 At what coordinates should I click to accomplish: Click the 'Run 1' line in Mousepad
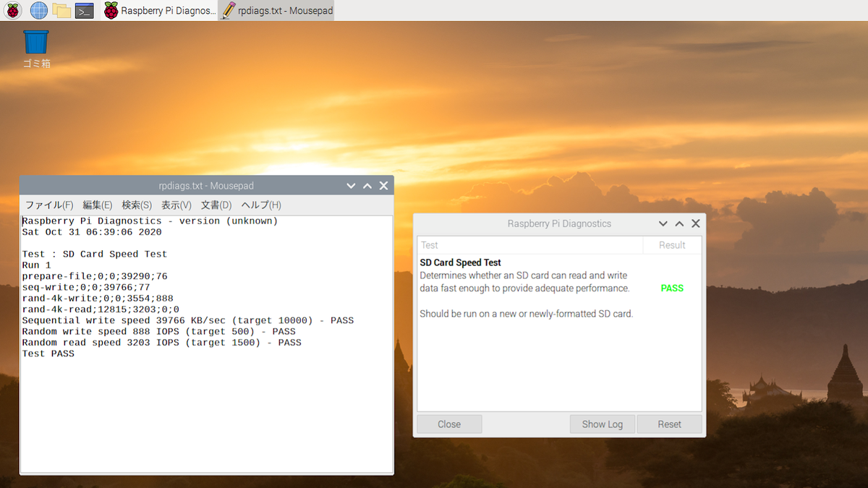[x=36, y=265]
